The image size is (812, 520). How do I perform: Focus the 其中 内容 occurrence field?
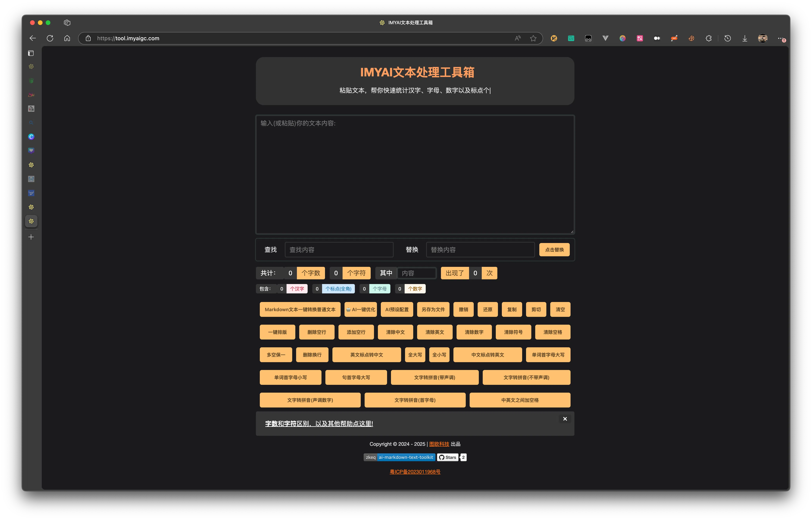tap(417, 273)
